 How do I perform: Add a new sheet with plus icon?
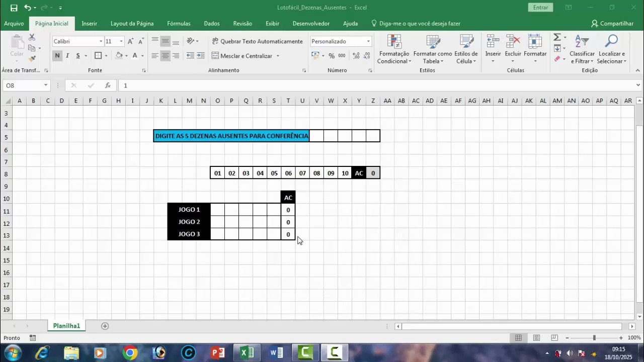[x=105, y=326]
